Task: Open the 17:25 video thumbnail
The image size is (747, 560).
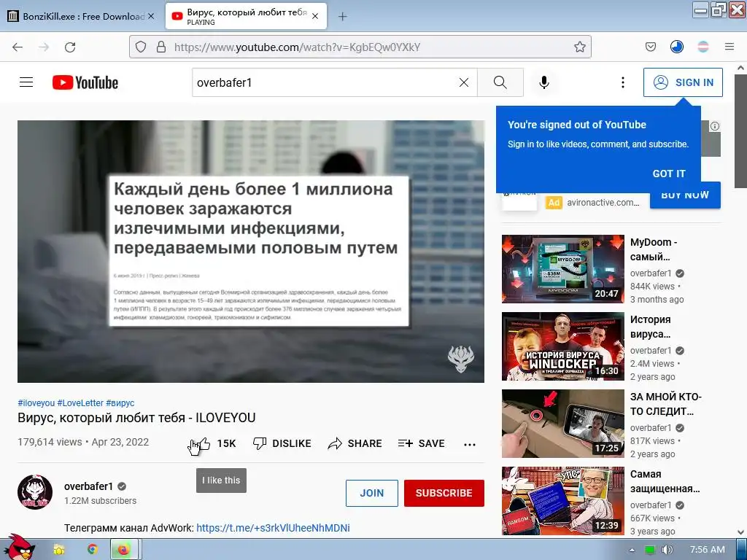Action: [562, 424]
